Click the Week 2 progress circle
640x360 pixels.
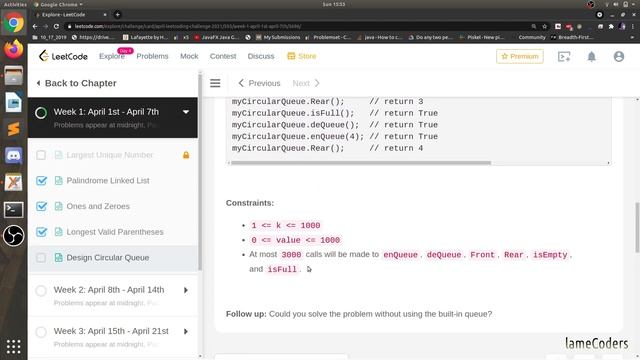(41, 291)
